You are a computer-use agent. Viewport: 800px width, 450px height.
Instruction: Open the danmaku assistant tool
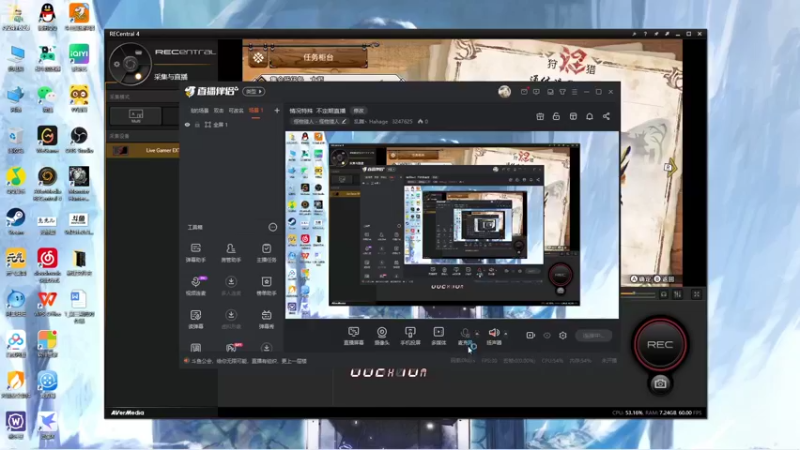tap(195, 253)
